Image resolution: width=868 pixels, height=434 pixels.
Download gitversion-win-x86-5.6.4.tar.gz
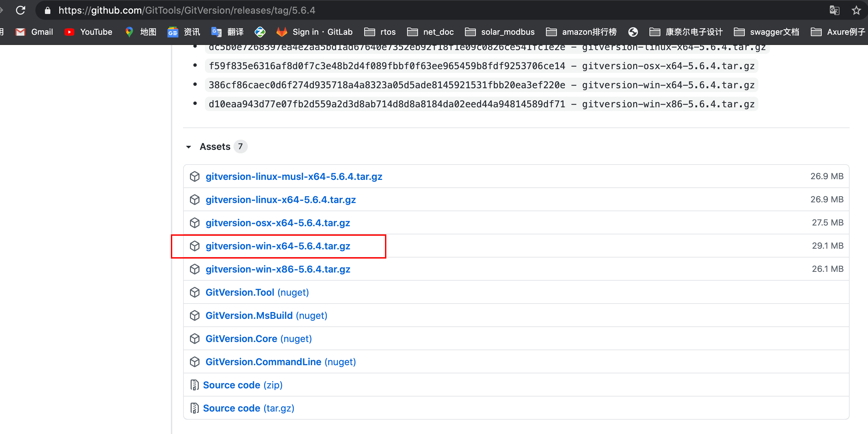pos(278,269)
